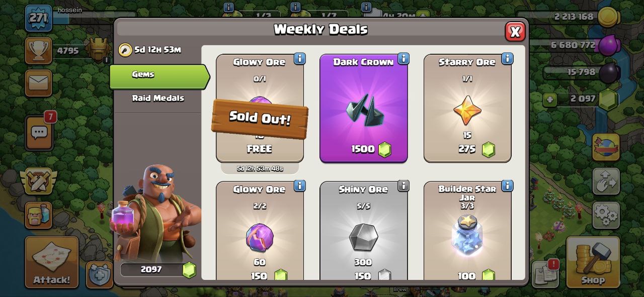Select the Shiny Ore 300 deal card

(x=363, y=231)
